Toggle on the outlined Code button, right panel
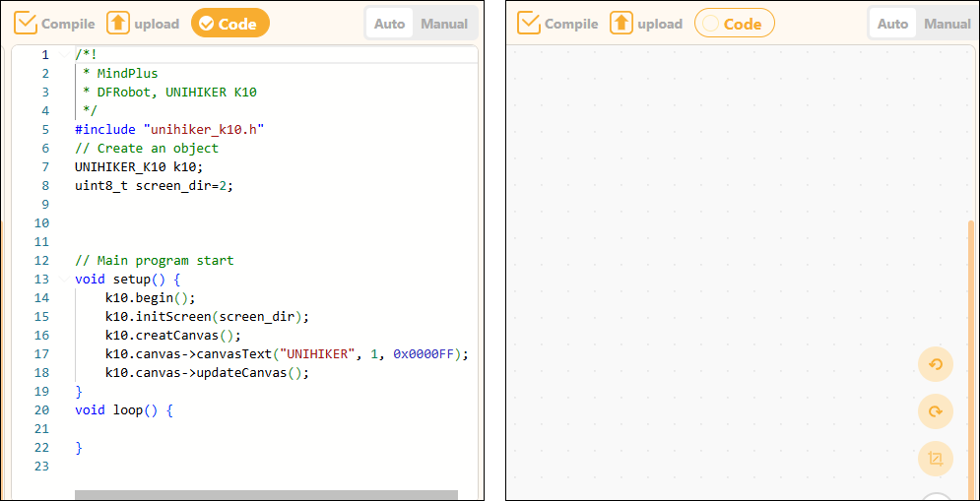This screenshot has width=980, height=501. coord(735,23)
